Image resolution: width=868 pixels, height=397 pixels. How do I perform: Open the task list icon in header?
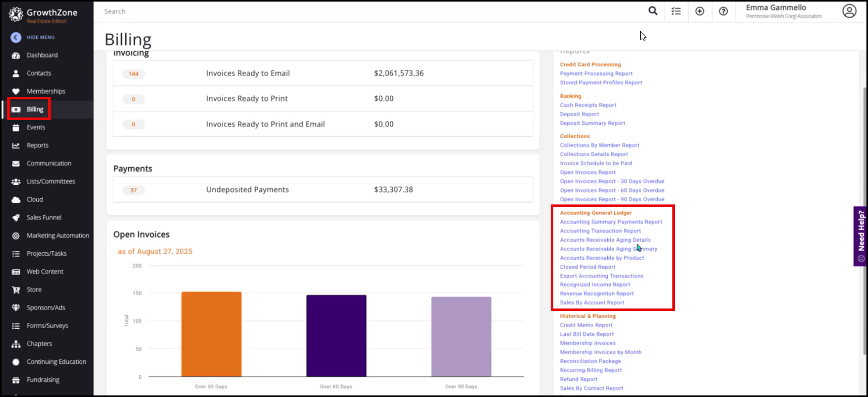tap(676, 11)
